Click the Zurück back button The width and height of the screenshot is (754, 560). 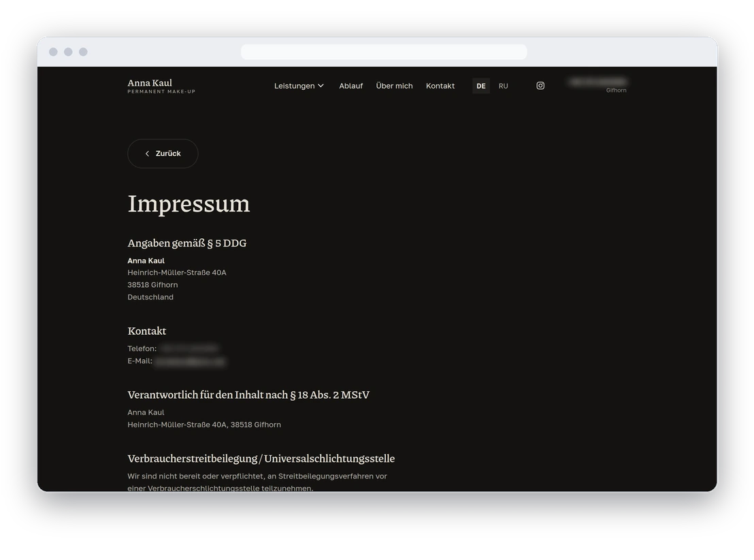[x=163, y=153]
